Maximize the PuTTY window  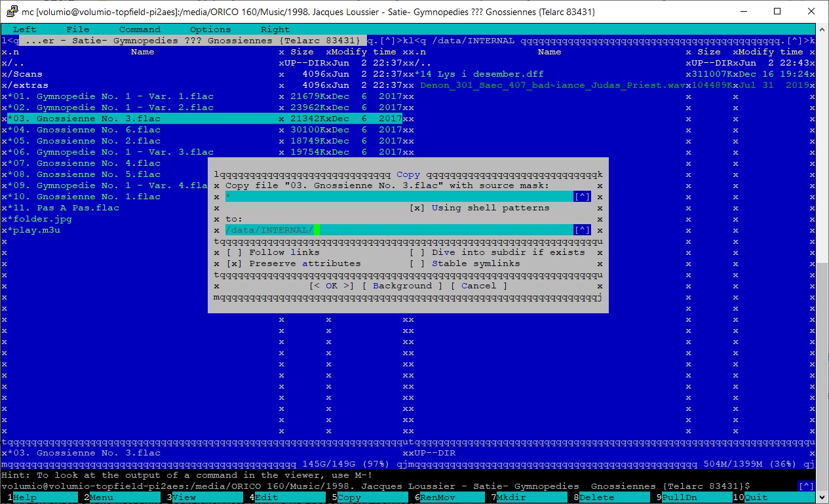tap(777, 11)
